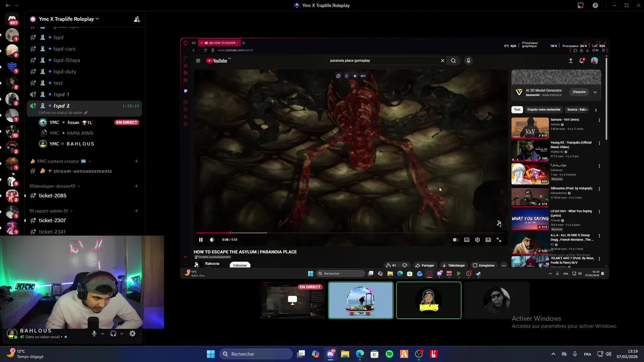Click YouTube search magnifier button

[x=453, y=61]
